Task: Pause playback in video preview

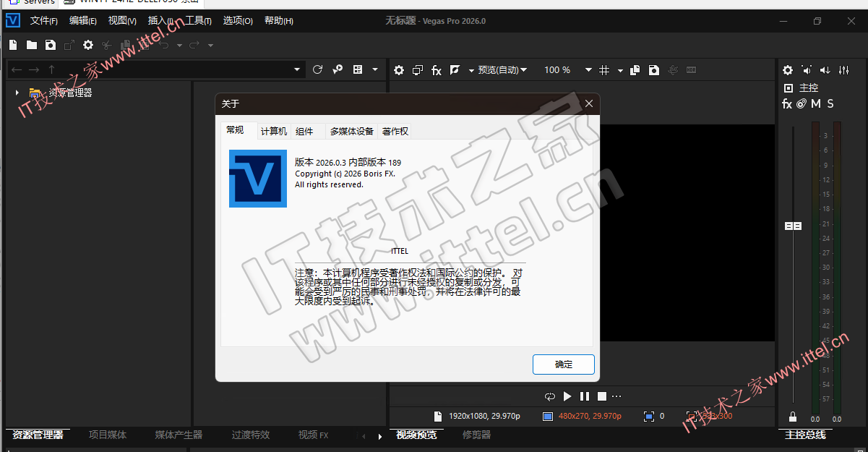Action: (585, 396)
